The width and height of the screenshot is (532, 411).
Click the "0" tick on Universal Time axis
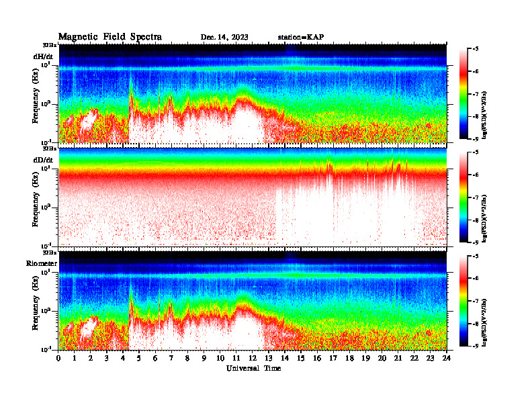click(58, 359)
